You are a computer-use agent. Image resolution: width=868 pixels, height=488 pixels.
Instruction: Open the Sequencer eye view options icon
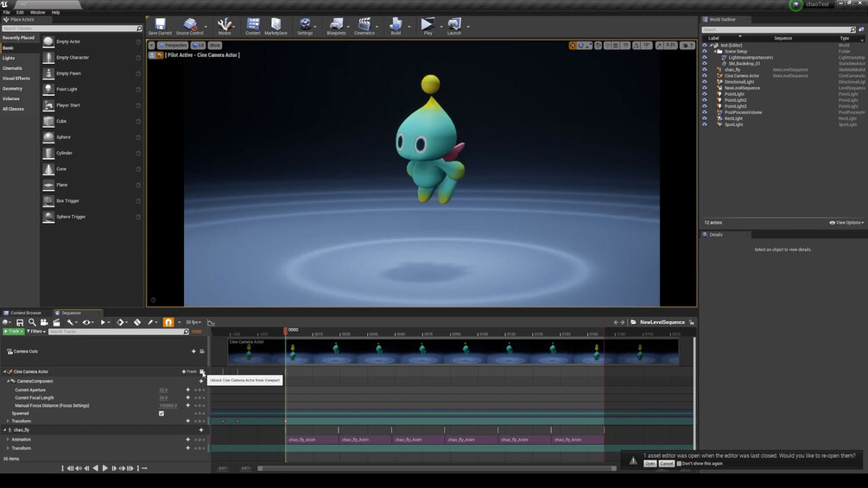[86, 322]
